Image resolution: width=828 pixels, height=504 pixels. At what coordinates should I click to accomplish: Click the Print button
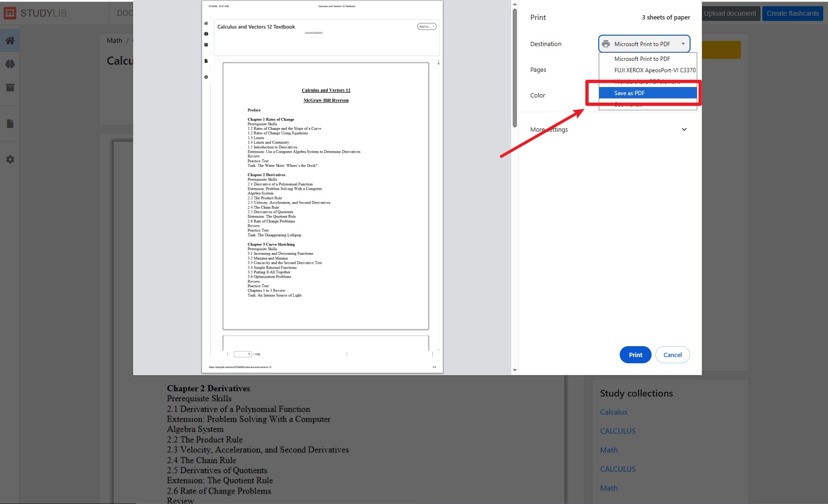(635, 355)
